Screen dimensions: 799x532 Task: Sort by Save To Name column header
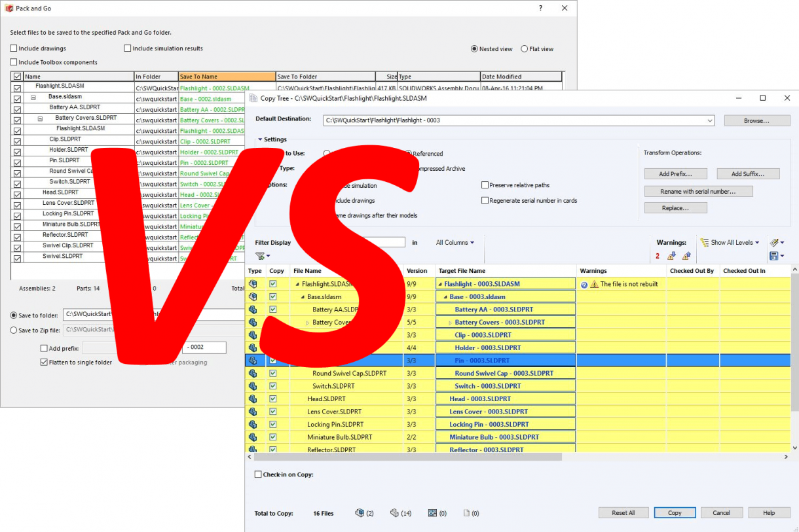(x=227, y=77)
